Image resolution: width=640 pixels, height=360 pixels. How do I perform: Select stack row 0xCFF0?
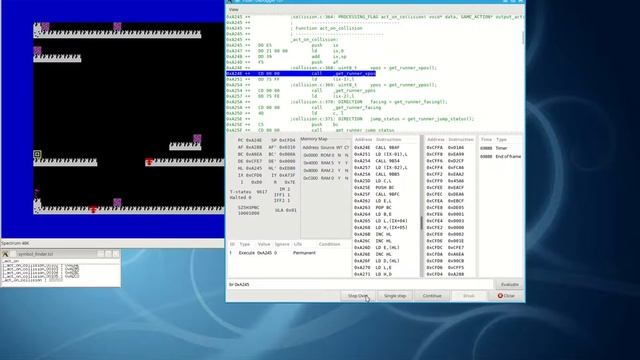(x=450, y=181)
